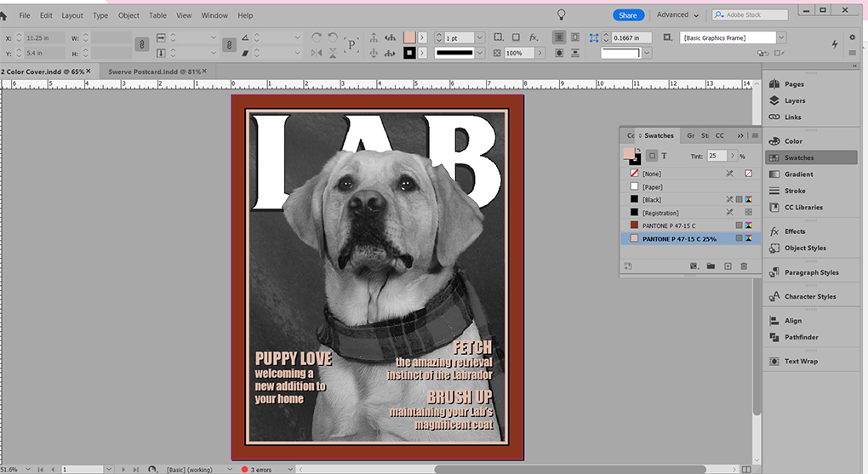Open the stroke weight dropdown
The height and width of the screenshot is (474, 868).
[x=479, y=38]
